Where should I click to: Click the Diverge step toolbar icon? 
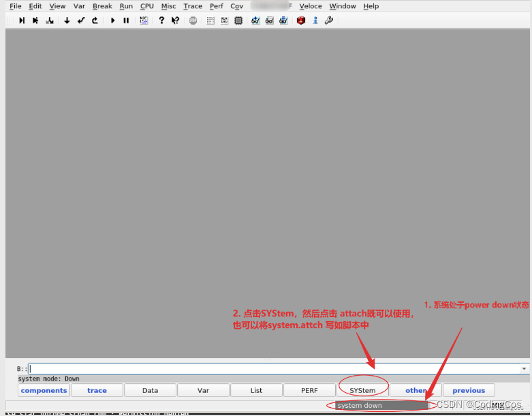pyautogui.click(x=50, y=20)
